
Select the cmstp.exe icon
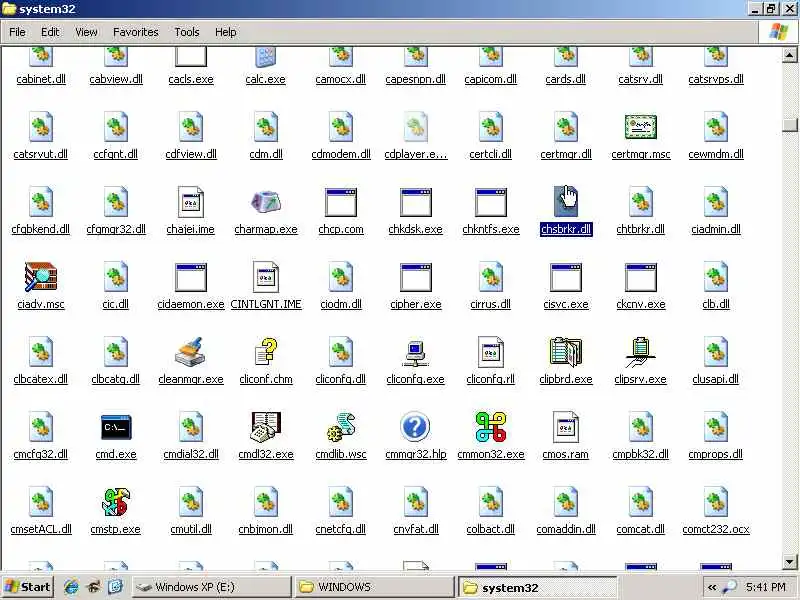[116, 502]
